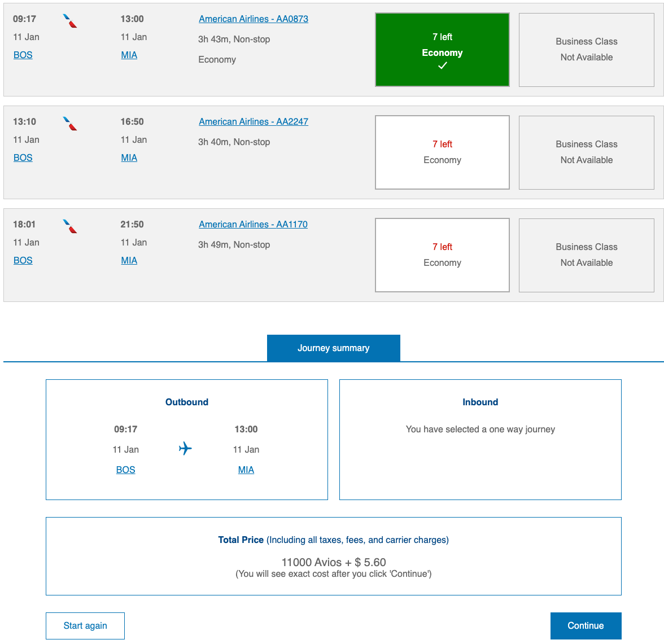Click the 13:10 departure time
Screen dimensions: 664x644
point(25,122)
